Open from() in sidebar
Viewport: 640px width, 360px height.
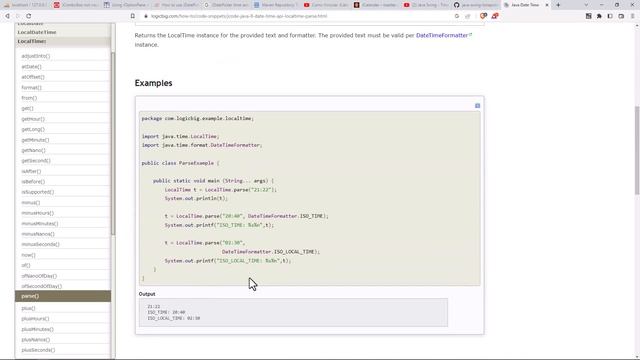pos(29,98)
